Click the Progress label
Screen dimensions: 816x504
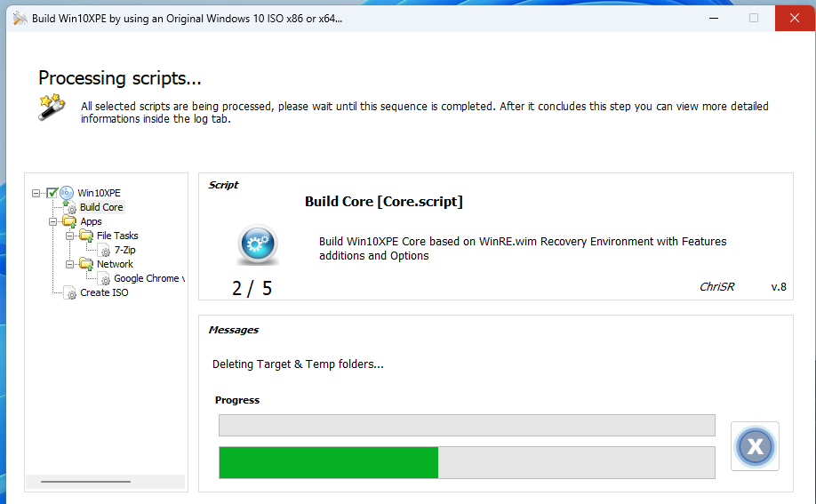point(237,400)
